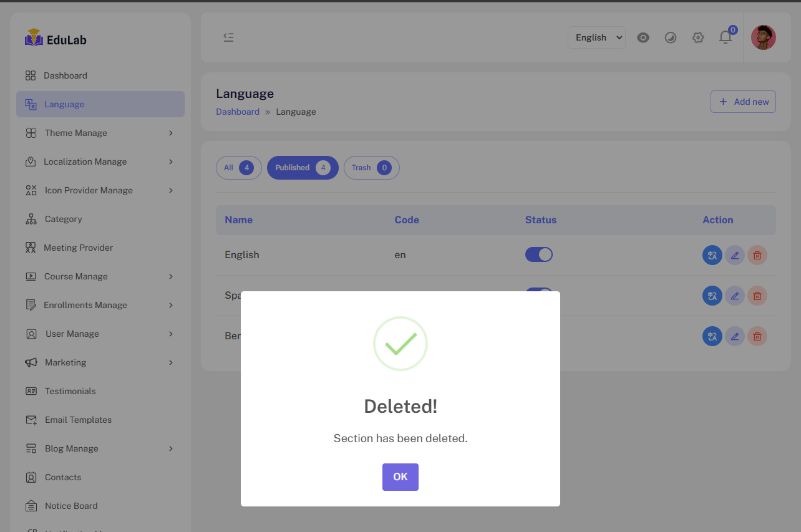Viewport: 801px width, 532px height.
Task: Follow the Dashboard breadcrumb link
Action: point(238,112)
